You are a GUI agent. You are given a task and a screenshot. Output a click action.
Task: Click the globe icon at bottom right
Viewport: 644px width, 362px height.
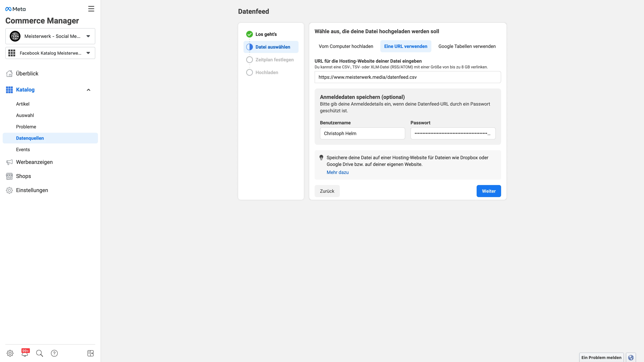point(631,357)
